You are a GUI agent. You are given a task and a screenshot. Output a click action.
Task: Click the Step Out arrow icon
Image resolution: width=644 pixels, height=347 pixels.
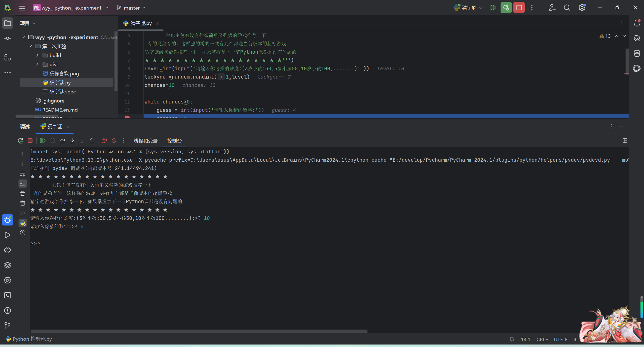click(92, 141)
